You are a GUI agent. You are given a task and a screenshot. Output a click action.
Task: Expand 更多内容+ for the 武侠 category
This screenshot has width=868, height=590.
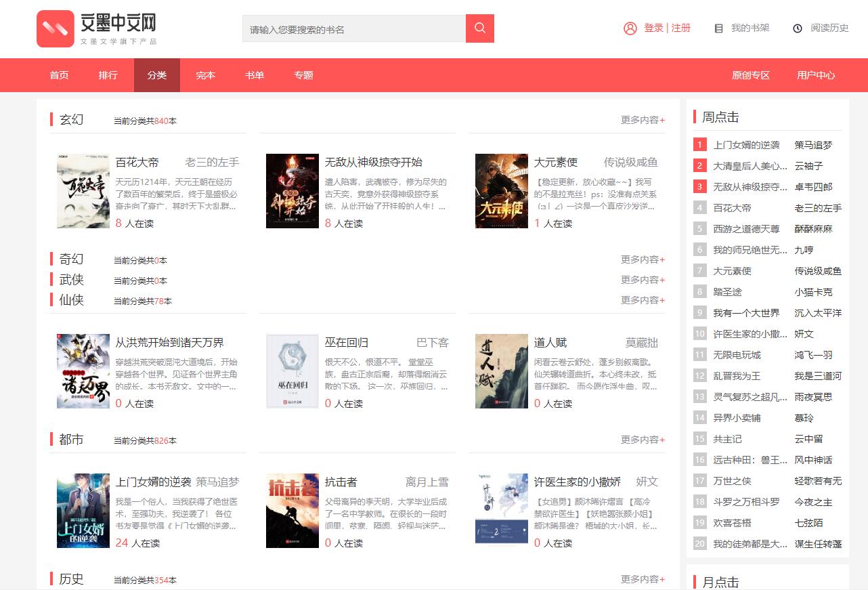click(643, 280)
